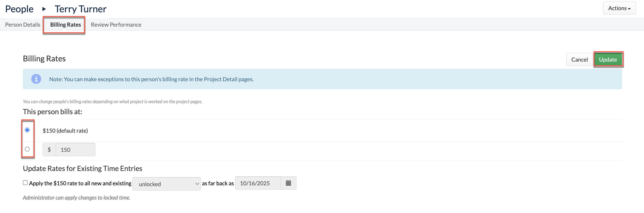Viewport: 644px width, 213px height.
Task: Click the Project Detail pages note text
Action: [151, 79]
